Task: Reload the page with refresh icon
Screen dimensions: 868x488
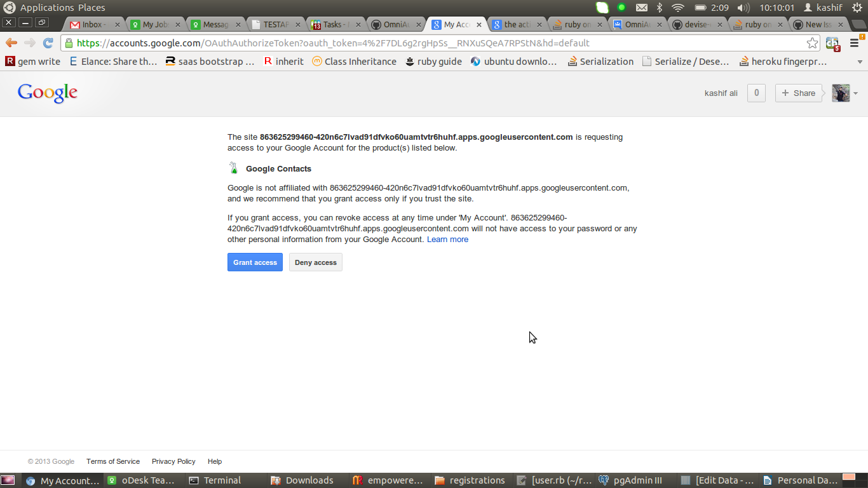Action: 48,43
